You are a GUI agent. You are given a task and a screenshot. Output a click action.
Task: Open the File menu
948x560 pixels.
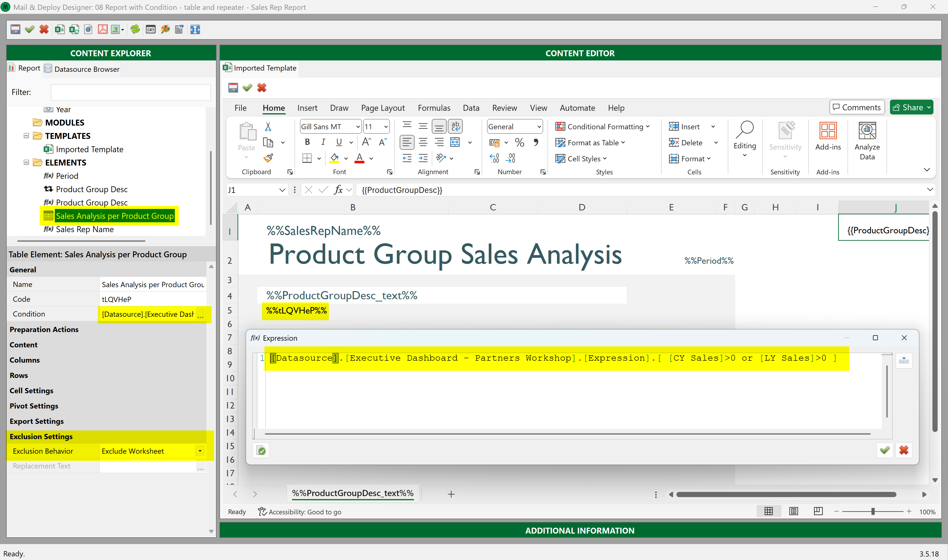pyautogui.click(x=240, y=108)
